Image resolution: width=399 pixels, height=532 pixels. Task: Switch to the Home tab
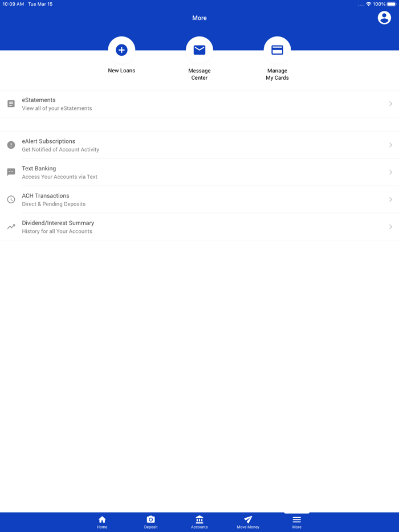(x=102, y=522)
